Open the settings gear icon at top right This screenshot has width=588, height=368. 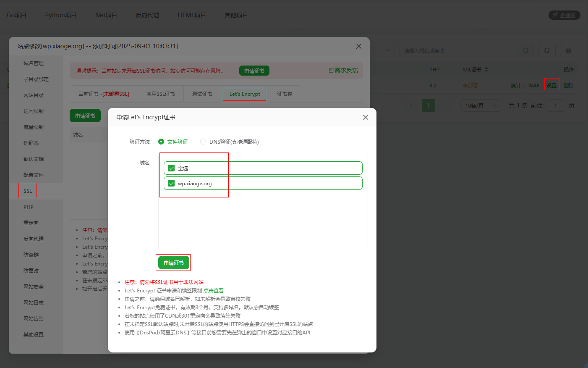568,50
